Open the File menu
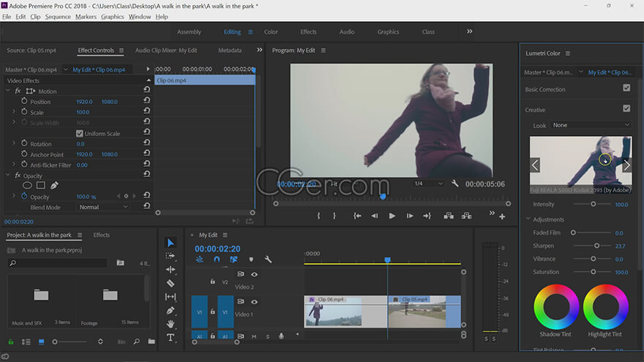Viewport: 644px width, 362px height. point(7,17)
